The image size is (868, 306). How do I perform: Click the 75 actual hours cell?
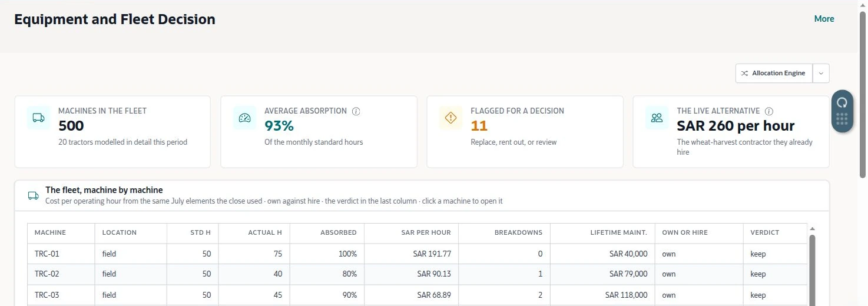coord(254,254)
